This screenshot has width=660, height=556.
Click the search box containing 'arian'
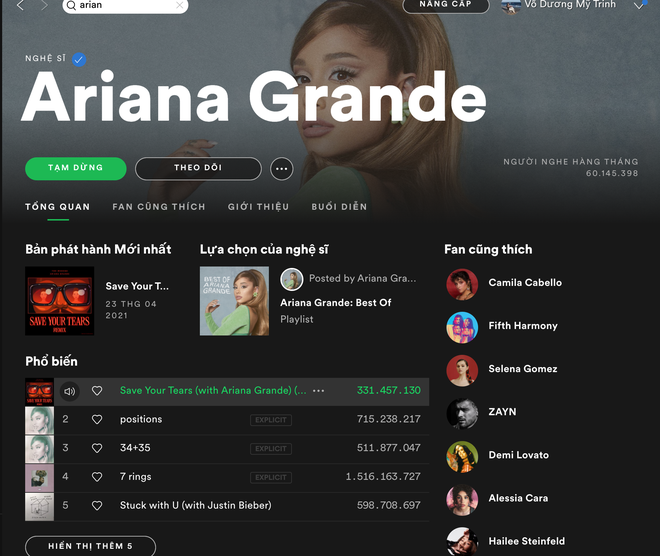click(x=125, y=5)
